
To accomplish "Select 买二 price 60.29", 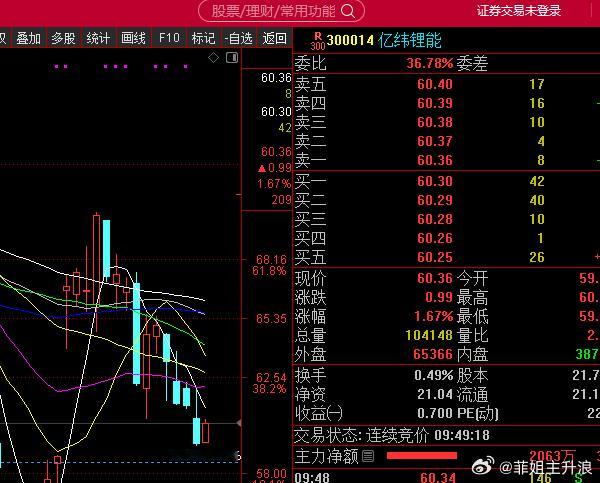I will coord(435,201).
